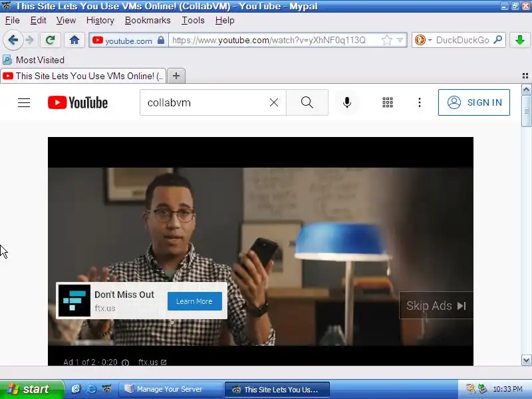Click the This Site Lets You Us... taskbar button
The image size is (532, 399).
[x=277, y=389]
